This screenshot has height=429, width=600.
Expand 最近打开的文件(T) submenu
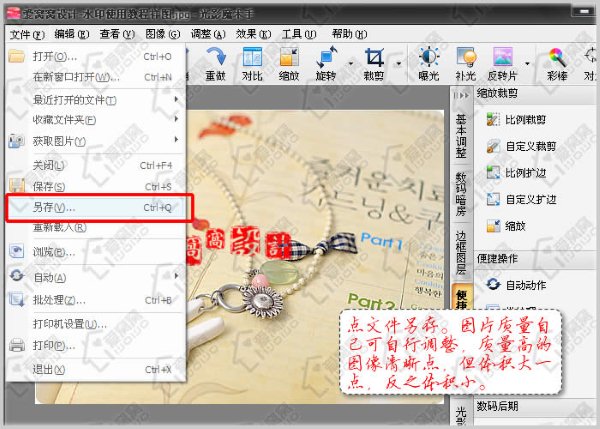96,100
